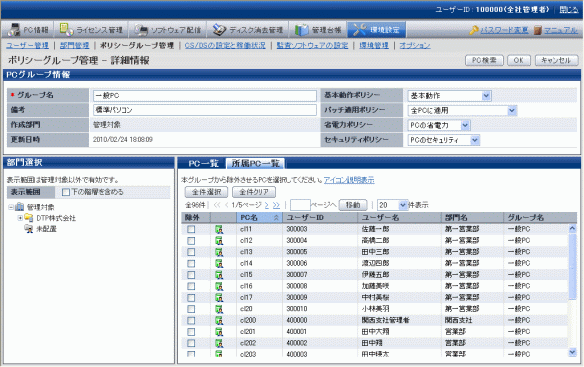Go to CS/DSの設定と稼働状況 submenu
584x367 pixels.
(225, 45)
